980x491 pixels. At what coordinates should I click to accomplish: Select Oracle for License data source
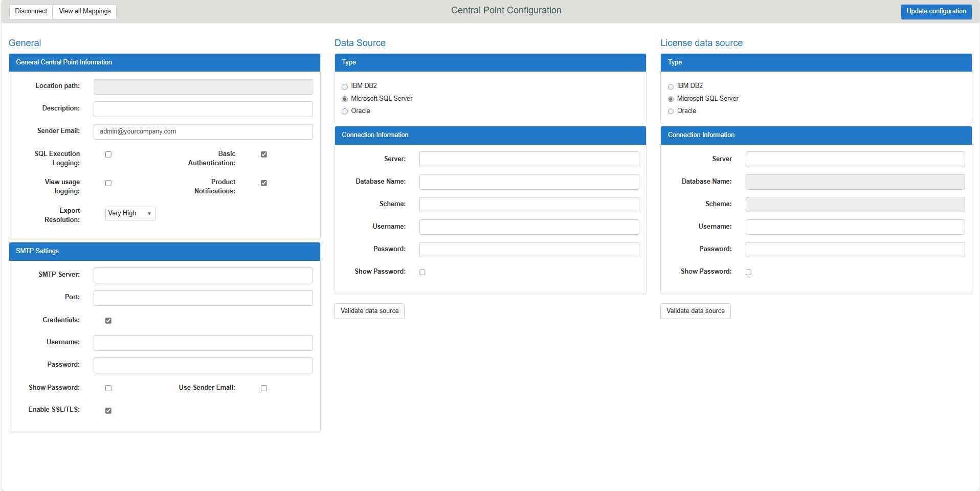click(671, 111)
